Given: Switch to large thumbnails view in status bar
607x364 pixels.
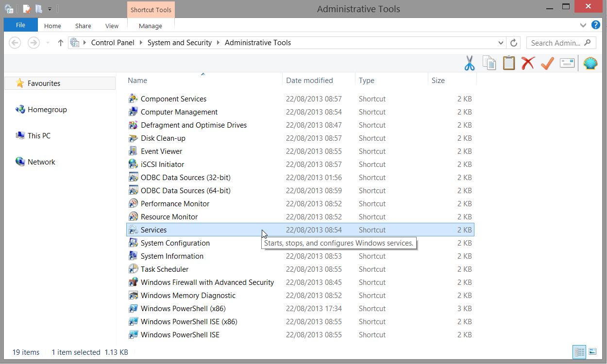Looking at the screenshot, I should (x=592, y=352).
